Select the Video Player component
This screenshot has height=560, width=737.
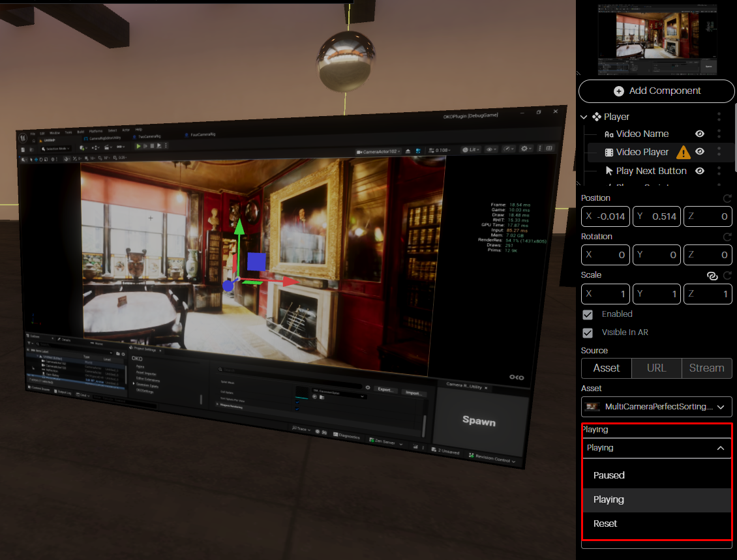[x=642, y=152]
